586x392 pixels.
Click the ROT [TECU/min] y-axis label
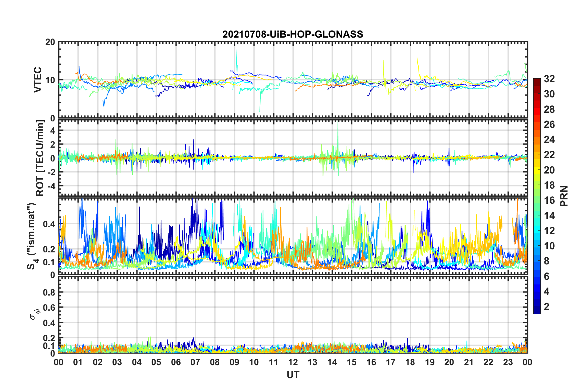(40, 158)
